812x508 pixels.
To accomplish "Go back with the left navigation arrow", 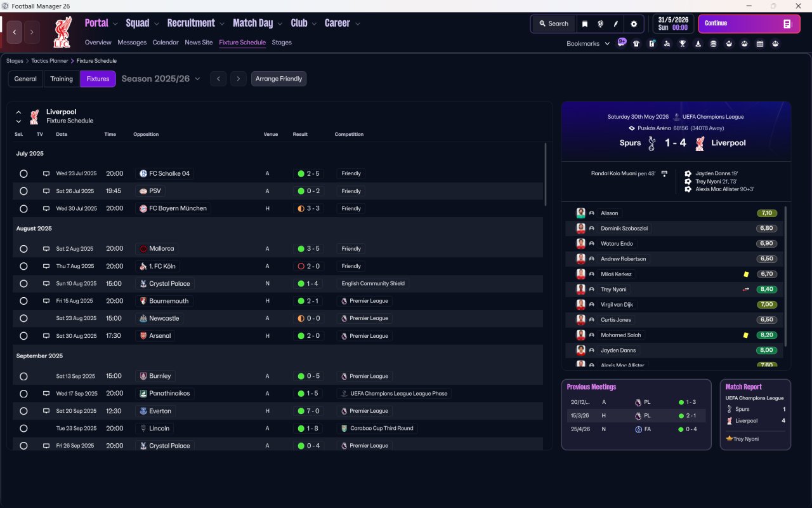I will pos(15,32).
